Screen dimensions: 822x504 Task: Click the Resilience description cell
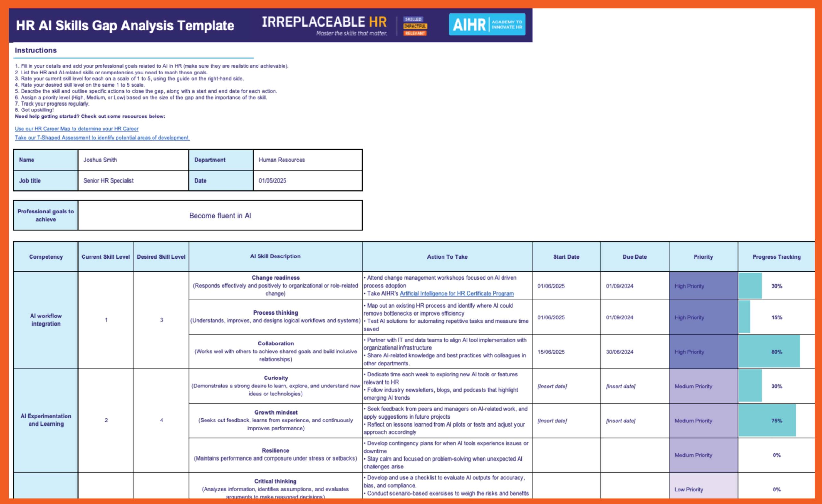click(x=275, y=455)
